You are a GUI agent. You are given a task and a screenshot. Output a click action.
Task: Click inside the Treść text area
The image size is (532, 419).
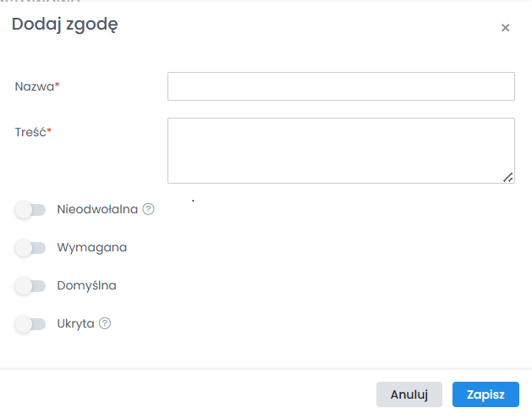341,150
